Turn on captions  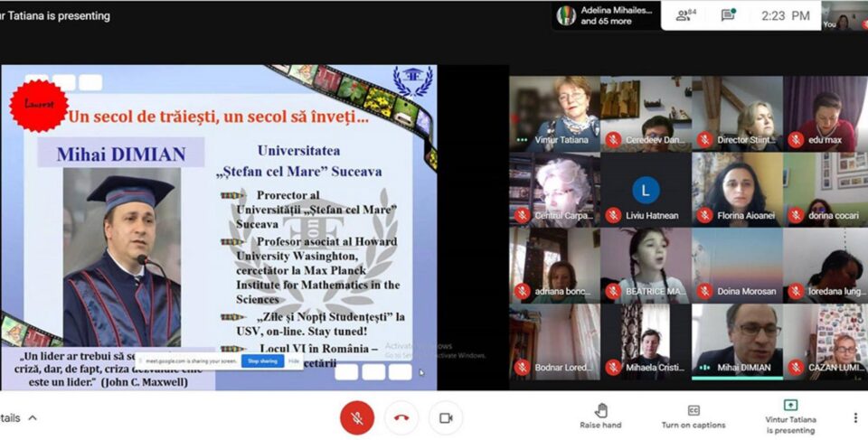click(x=693, y=417)
